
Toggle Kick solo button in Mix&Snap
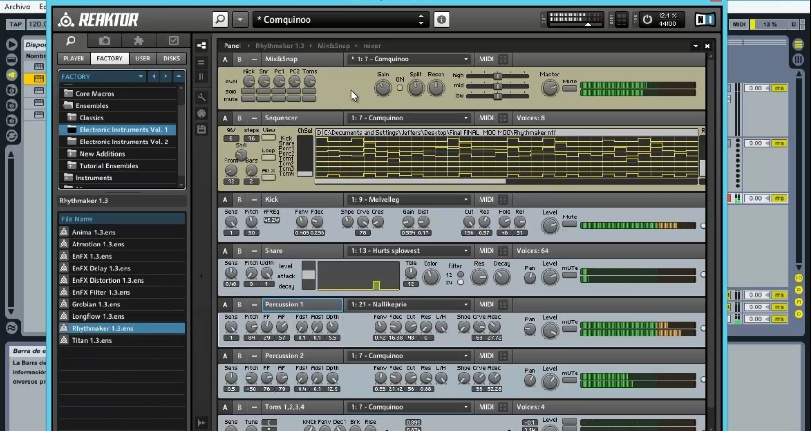point(249,92)
